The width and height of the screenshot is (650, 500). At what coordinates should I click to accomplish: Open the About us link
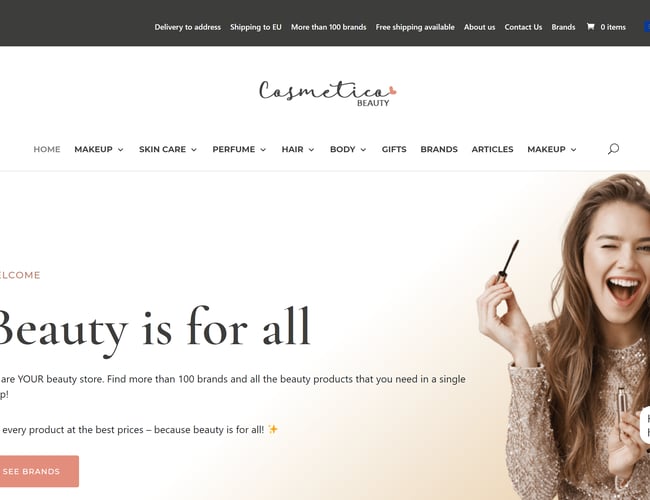pos(480,27)
